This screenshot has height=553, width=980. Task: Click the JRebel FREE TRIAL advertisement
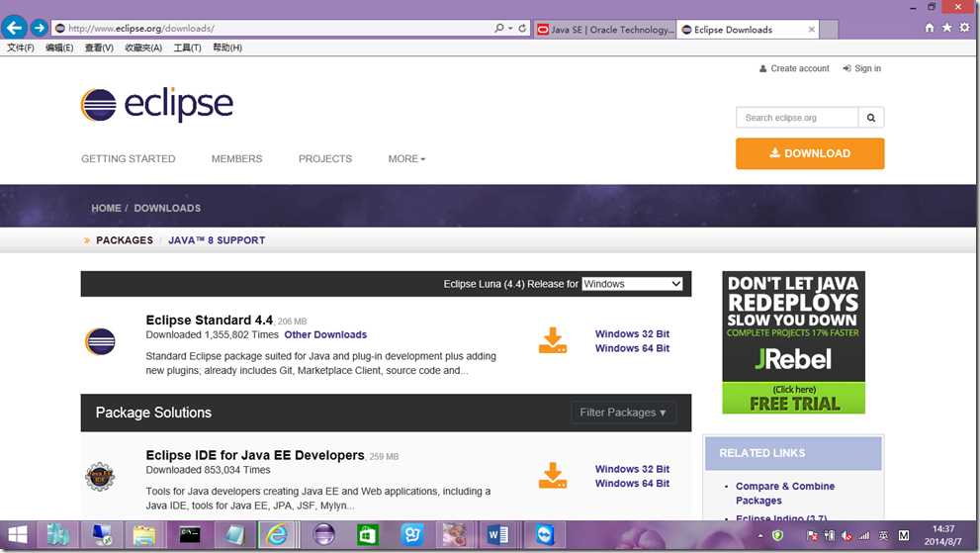point(794,342)
